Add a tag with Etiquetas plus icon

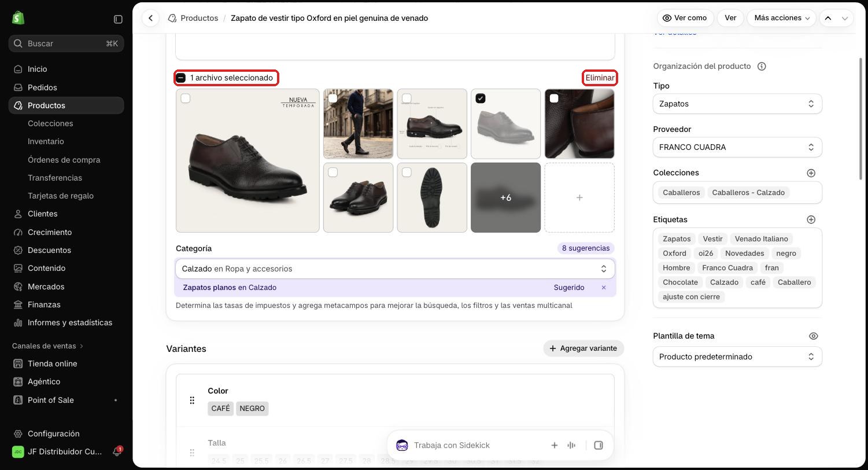pyautogui.click(x=811, y=219)
